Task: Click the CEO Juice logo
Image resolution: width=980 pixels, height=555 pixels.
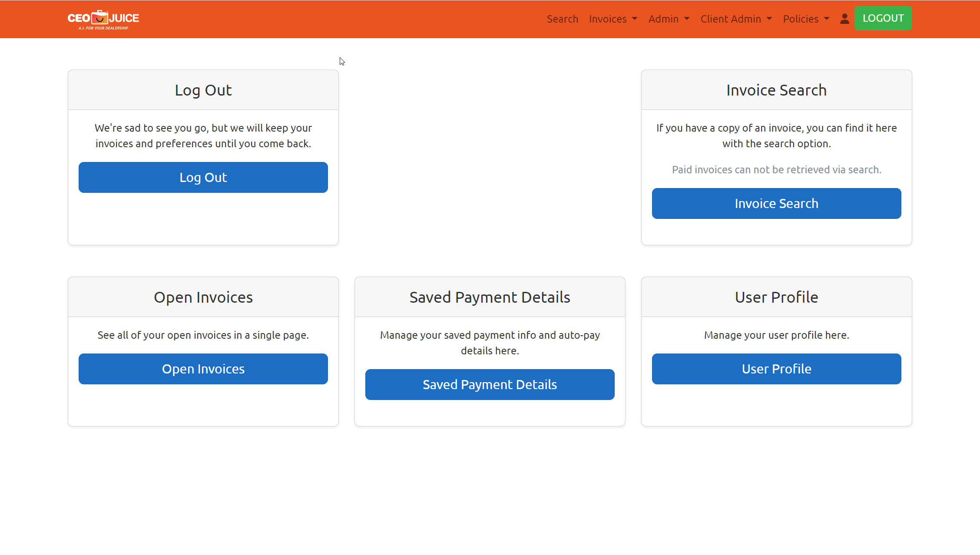Action: pyautogui.click(x=103, y=20)
